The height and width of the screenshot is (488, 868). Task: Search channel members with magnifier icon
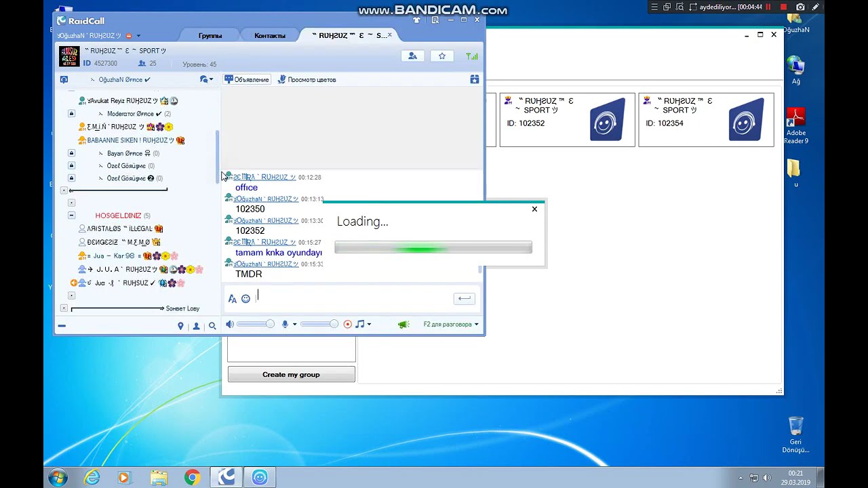click(212, 326)
